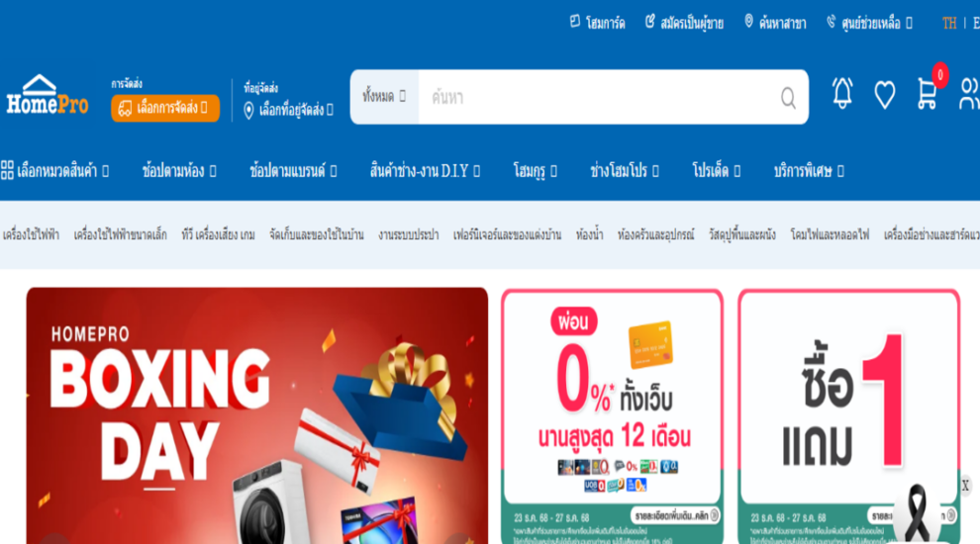Open the ผ่อน 0% installment promo banner
980x544 pixels.
(x=613, y=416)
